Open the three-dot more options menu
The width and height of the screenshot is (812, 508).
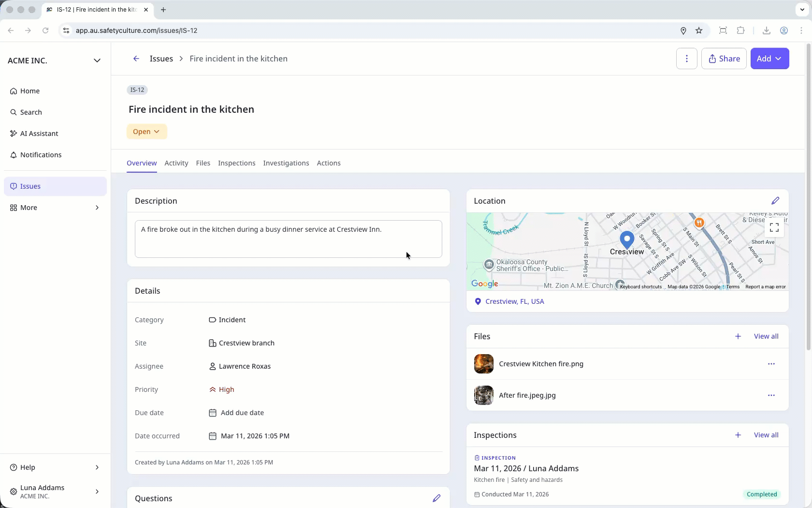click(x=686, y=59)
